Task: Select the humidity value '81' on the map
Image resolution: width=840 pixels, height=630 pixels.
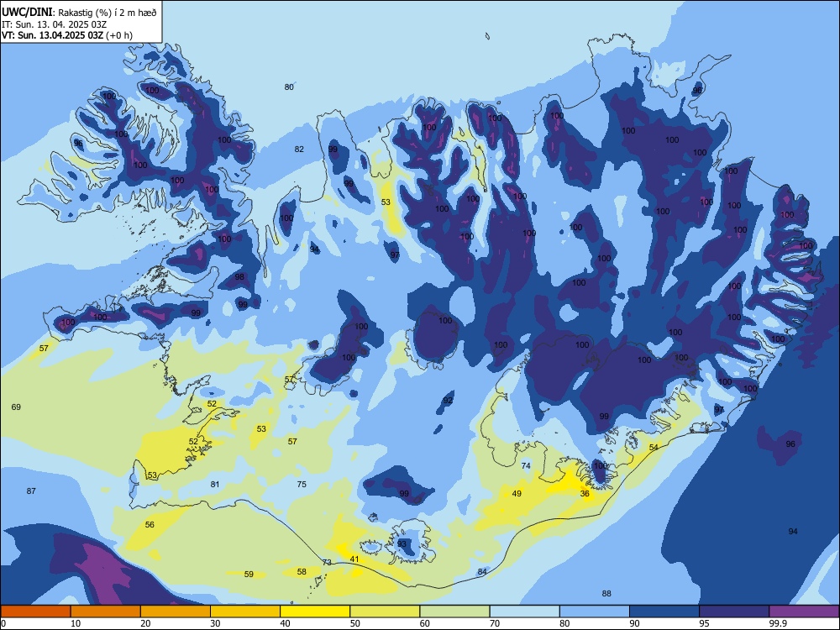Action: [x=215, y=485]
